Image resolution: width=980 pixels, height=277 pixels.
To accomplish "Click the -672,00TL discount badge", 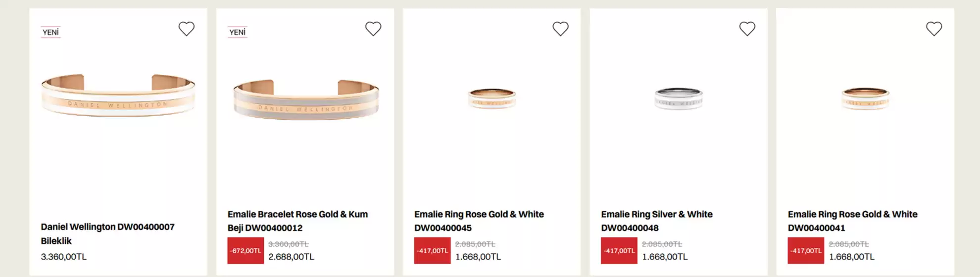I will [x=245, y=251].
